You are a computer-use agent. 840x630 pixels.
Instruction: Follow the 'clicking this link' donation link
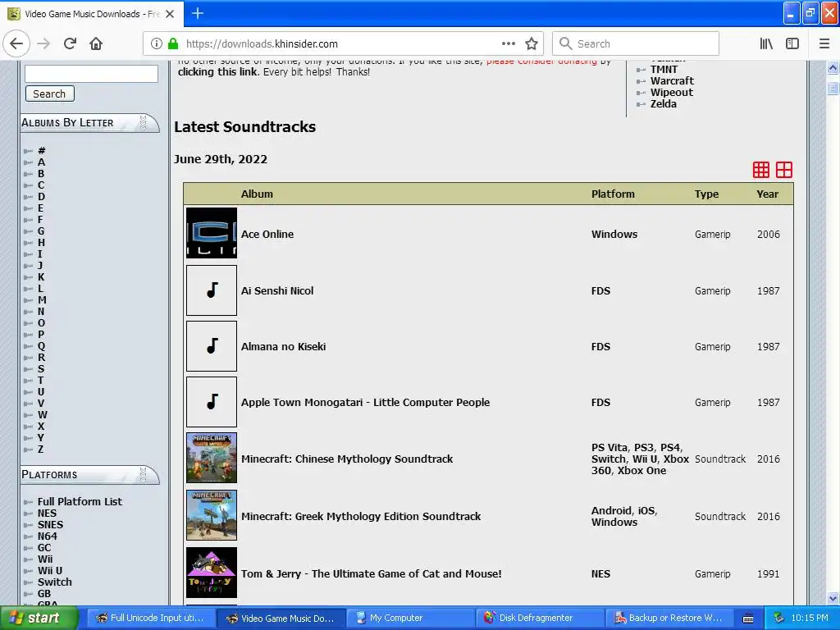tap(217, 72)
